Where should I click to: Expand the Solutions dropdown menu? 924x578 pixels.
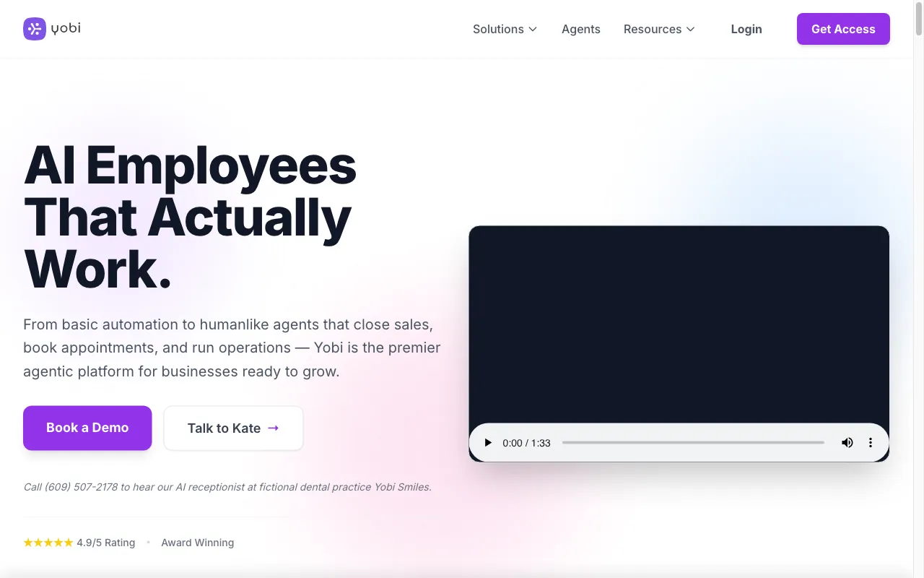point(505,29)
